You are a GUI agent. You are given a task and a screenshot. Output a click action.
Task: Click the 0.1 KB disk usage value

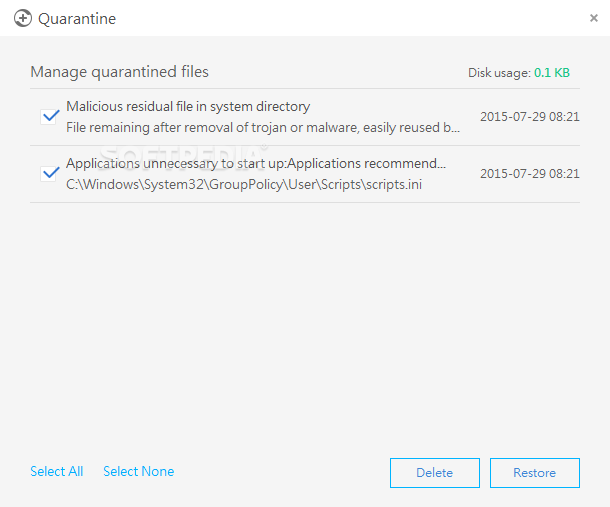pyautogui.click(x=552, y=73)
